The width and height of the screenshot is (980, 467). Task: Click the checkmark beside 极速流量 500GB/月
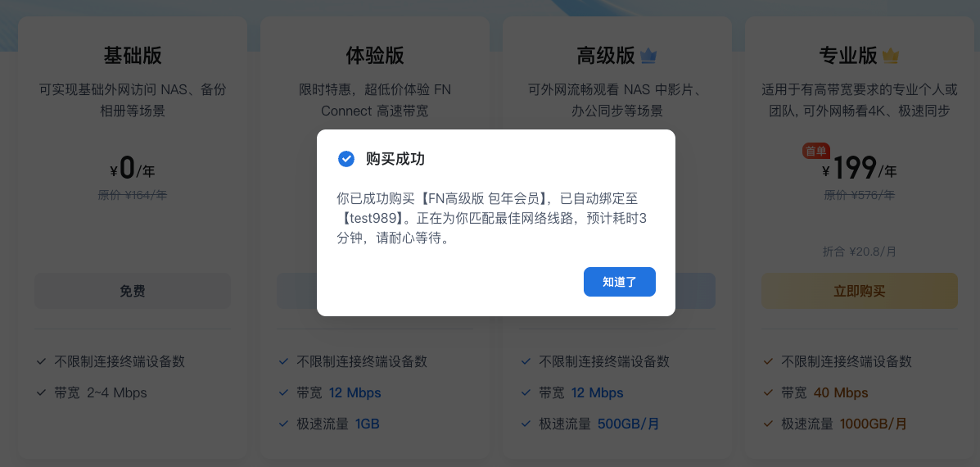click(526, 424)
